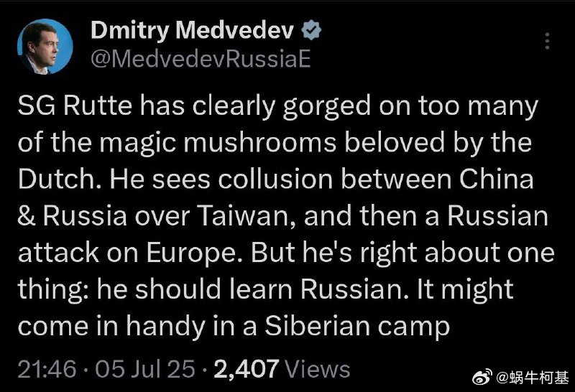This screenshot has width=575, height=392.
Task: Click "SG Rutte" at the tweet start
Action: coord(75,106)
